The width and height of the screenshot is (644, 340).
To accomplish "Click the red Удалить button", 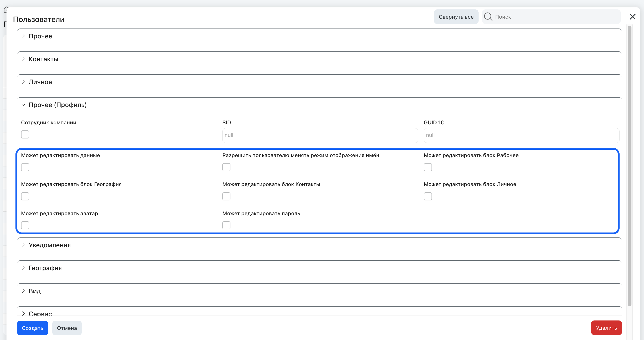I will (x=606, y=328).
